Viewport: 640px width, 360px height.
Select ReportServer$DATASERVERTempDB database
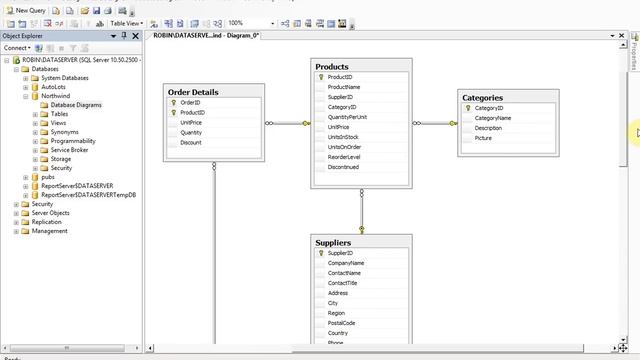click(89, 195)
